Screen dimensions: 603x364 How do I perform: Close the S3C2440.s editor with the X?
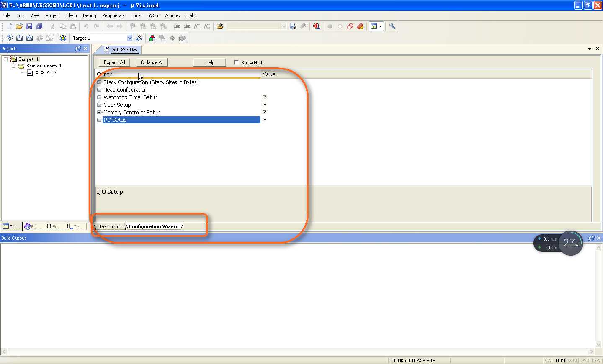[x=598, y=49]
